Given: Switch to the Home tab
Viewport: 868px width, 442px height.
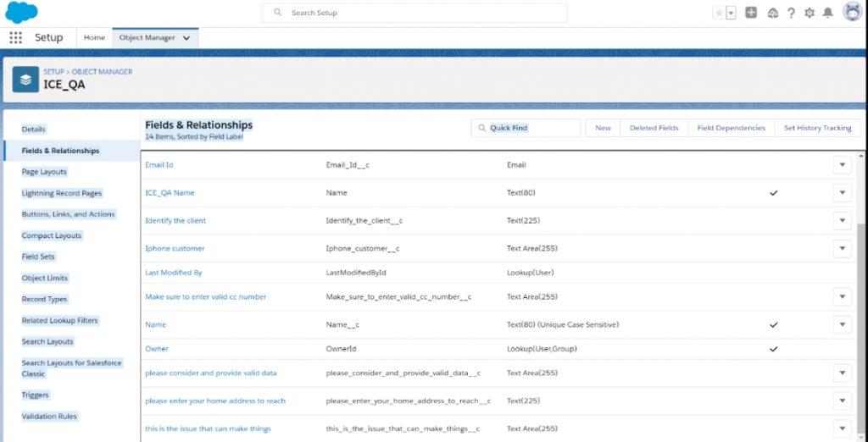Looking at the screenshot, I should [x=94, y=38].
